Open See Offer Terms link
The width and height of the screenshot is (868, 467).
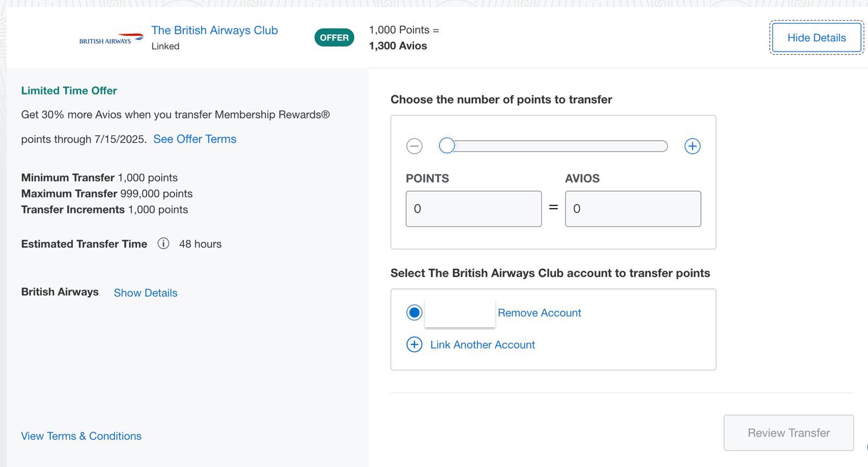(x=195, y=139)
